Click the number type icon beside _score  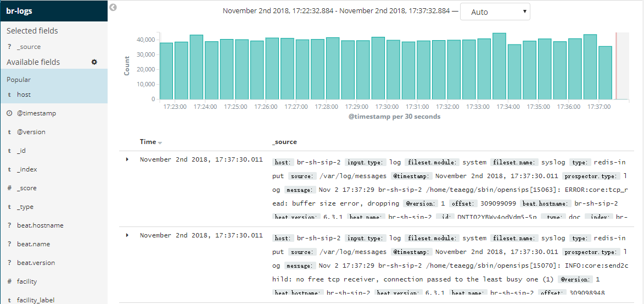click(9, 188)
